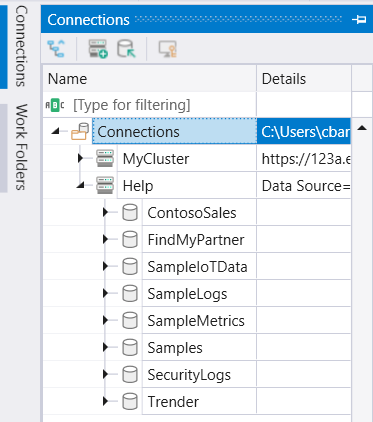The image size is (373, 422).
Task: Select the Connections tree row label
Action: coord(138,132)
